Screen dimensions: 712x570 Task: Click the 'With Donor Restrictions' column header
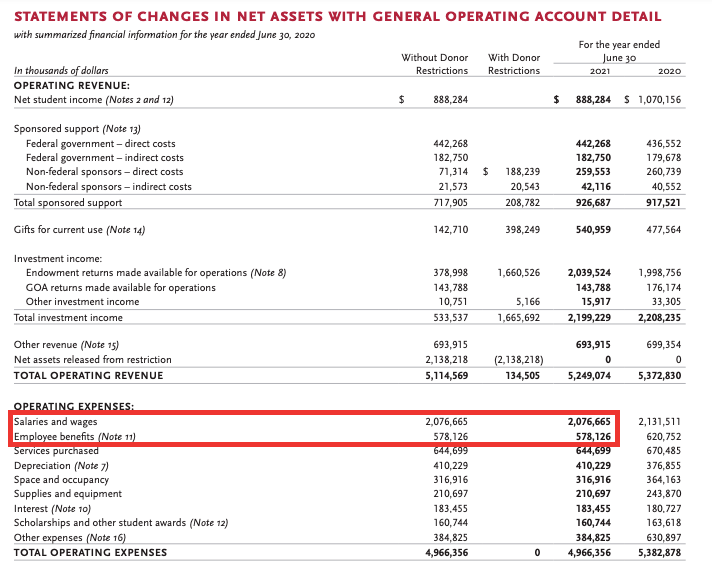pos(514,64)
